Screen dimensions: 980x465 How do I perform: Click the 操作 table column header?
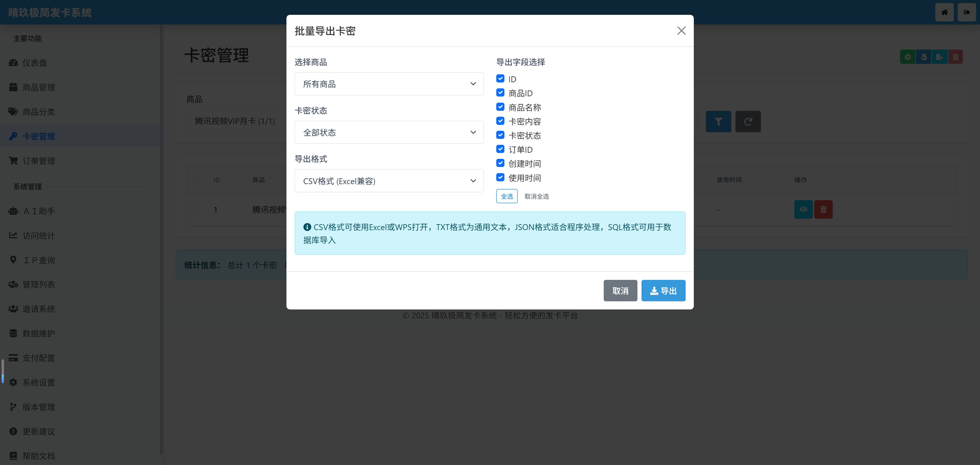tap(801, 180)
